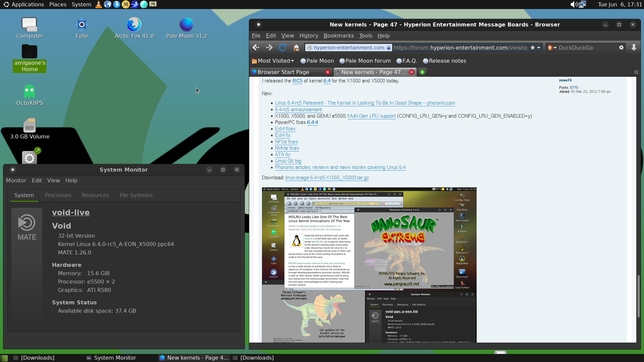Click the Show Desktop button in bottom panel
Image resolution: width=644 pixels, height=362 pixels.
tap(4, 358)
